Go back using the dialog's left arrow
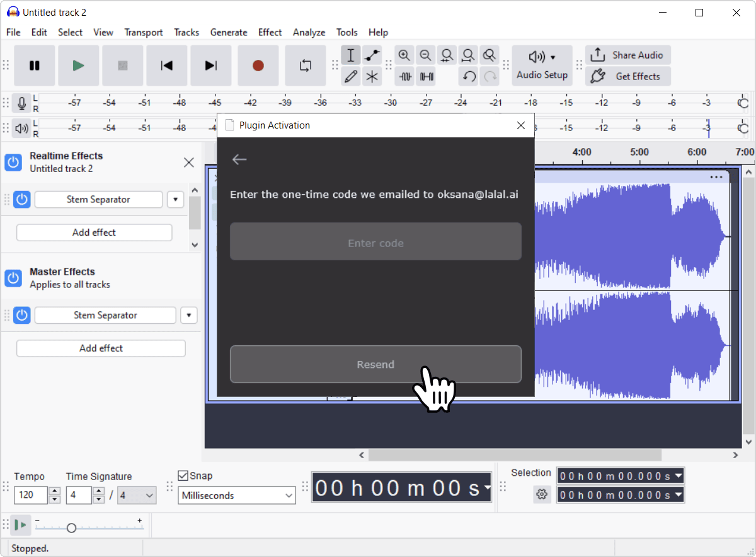The width and height of the screenshot is (756, 557). coord(239,159)
